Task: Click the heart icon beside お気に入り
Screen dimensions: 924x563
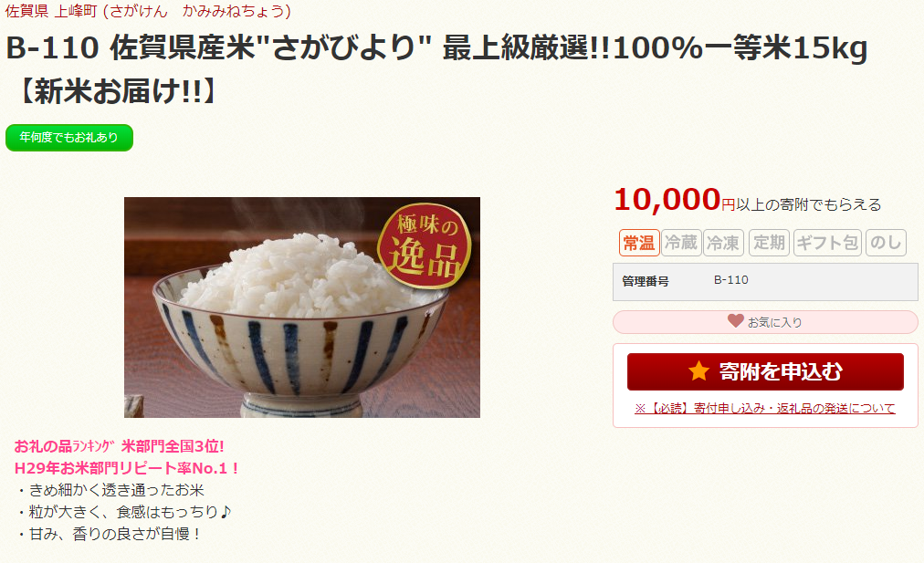Action: pyautogui.click(x=735, y=321)
